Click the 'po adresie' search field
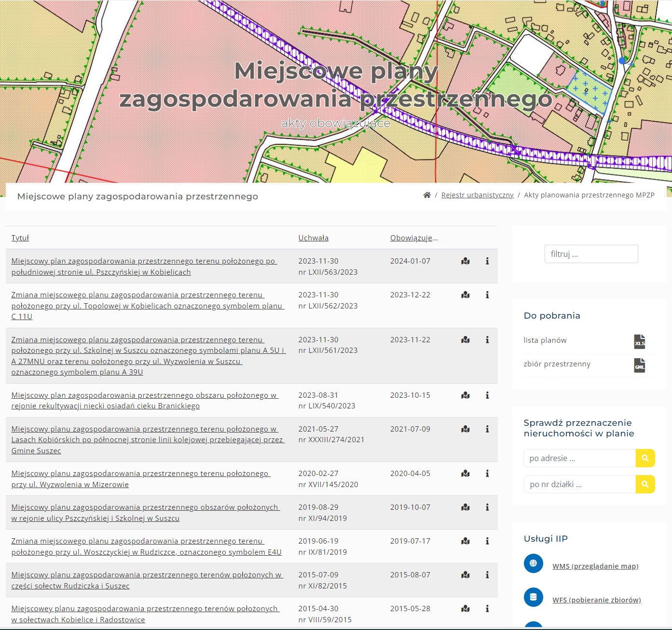This screenshot has height=630, width=672. pos(579,458)
